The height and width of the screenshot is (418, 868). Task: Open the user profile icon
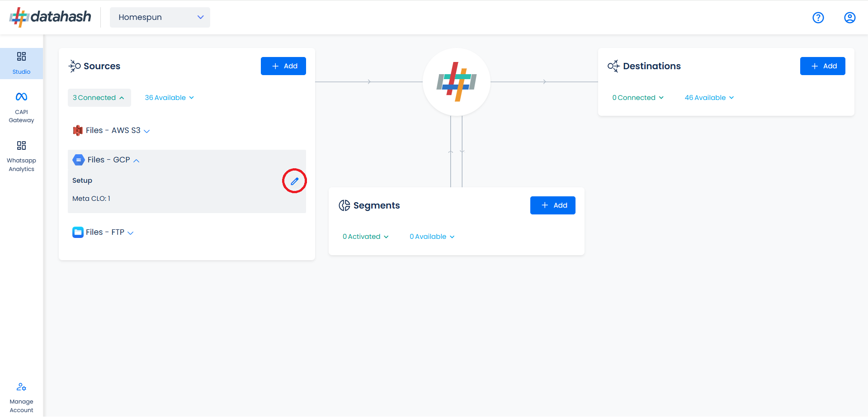coord(850,18)
